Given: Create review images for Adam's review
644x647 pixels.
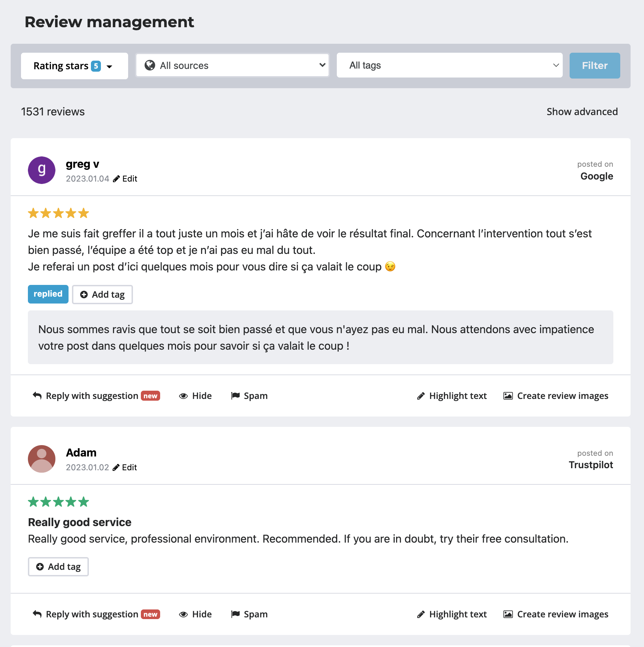Looking at the screenshot, I should [x=556, y=614].
